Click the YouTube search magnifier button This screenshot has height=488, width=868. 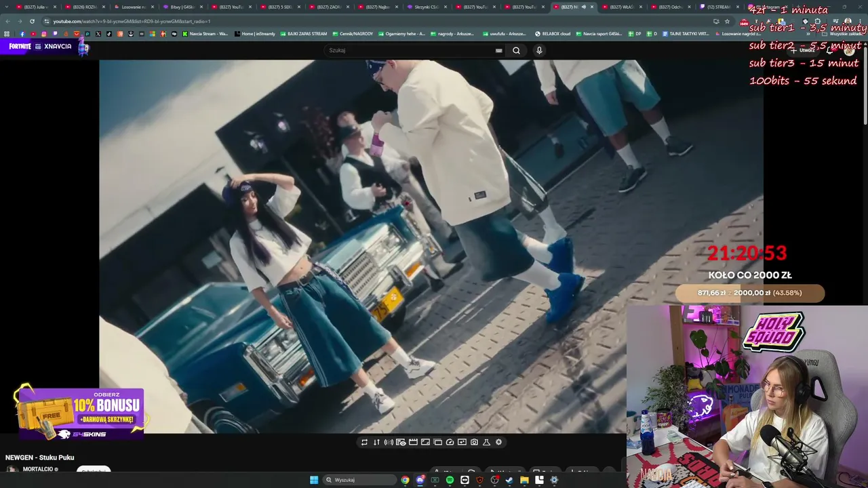(516, 50)
